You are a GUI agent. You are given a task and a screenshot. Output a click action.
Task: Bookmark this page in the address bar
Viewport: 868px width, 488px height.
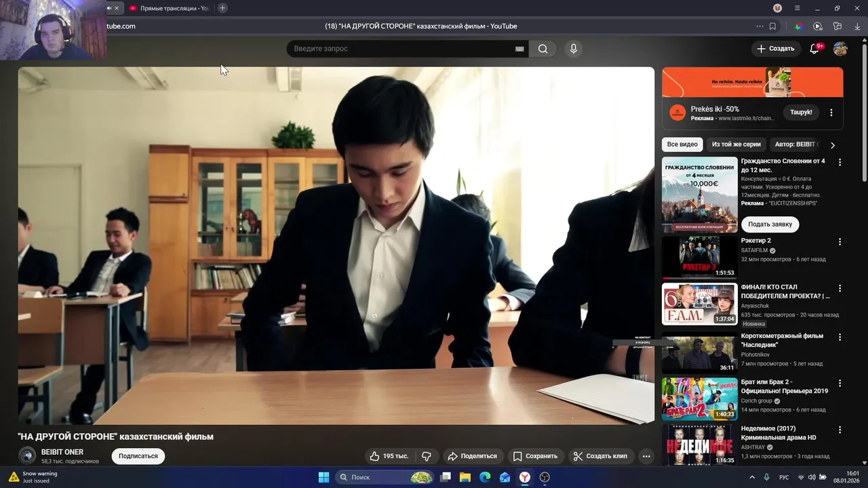[x=772, y=26]
